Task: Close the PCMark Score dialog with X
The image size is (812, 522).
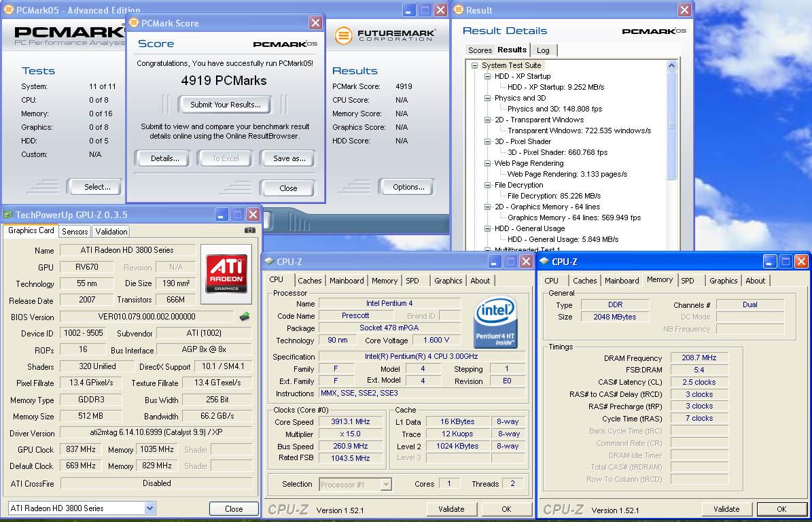Action: coord(315,23)
